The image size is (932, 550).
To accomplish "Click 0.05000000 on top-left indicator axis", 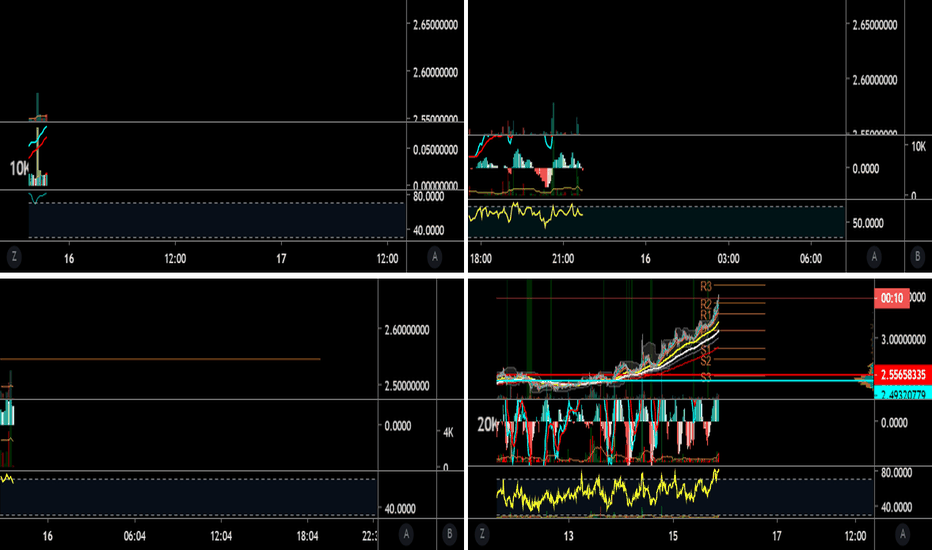I will [436, 150].
